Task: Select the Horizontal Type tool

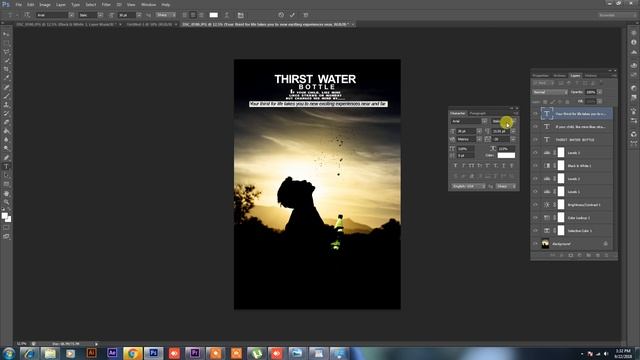Action: [x=6, y=167]
